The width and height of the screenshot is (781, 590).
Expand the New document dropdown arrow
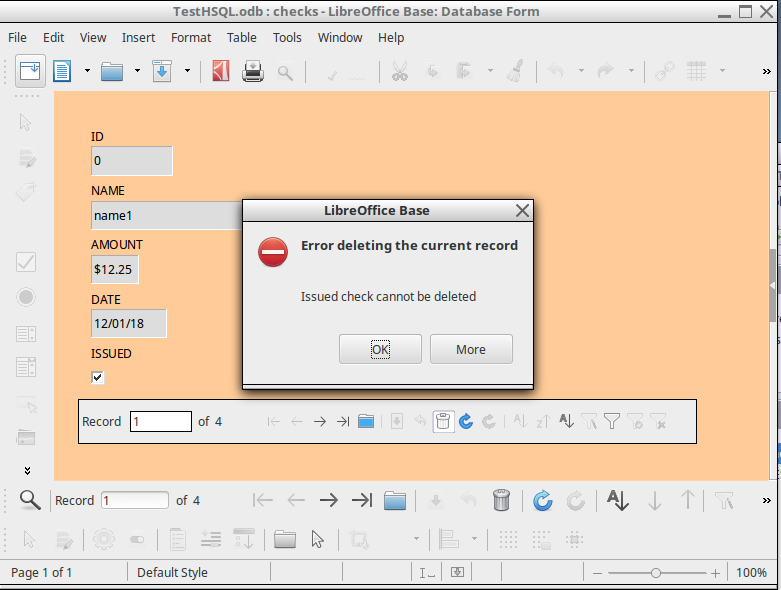point(87,71)
